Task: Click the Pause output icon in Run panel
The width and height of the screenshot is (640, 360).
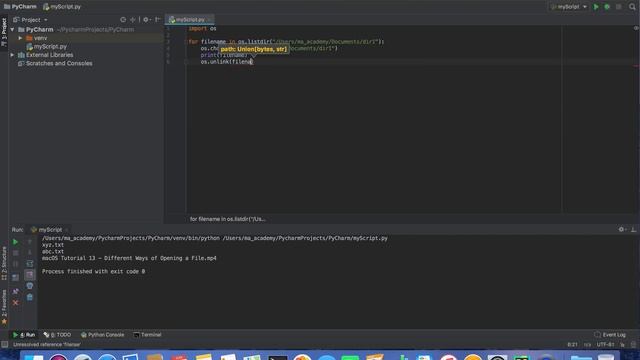Action: coord(16,264)
